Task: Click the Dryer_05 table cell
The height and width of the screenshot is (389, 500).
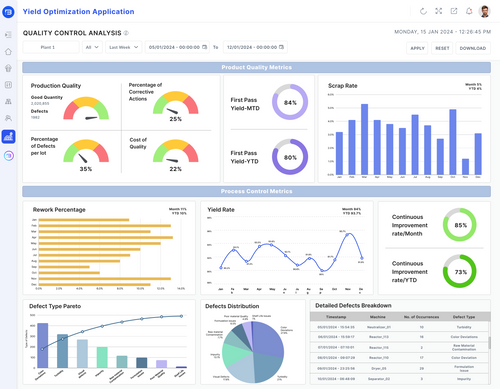Action: click(379, 368)
